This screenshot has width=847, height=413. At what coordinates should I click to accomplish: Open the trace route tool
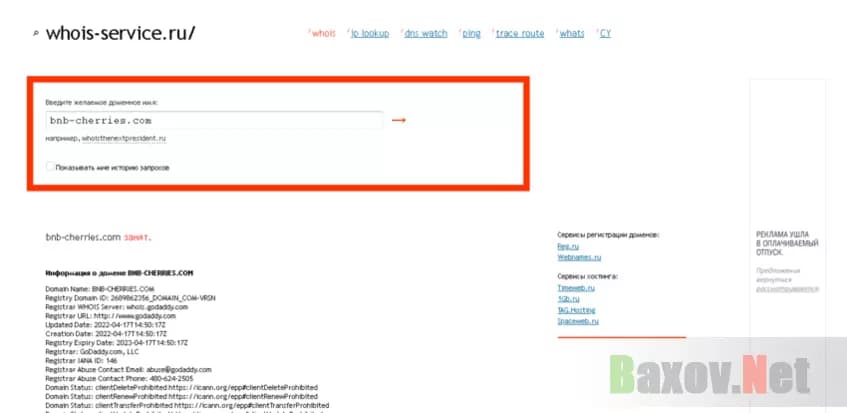[x=520, y=33]
